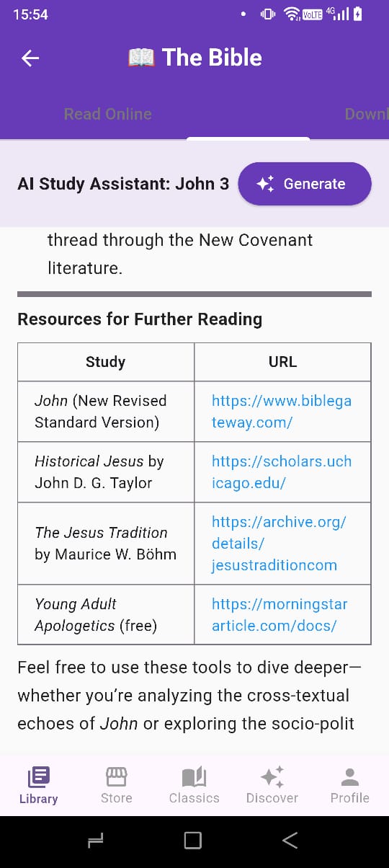Open the Discover sparkle icon
The height and width of the screenshot is (868, 389).
click(272, 776)
